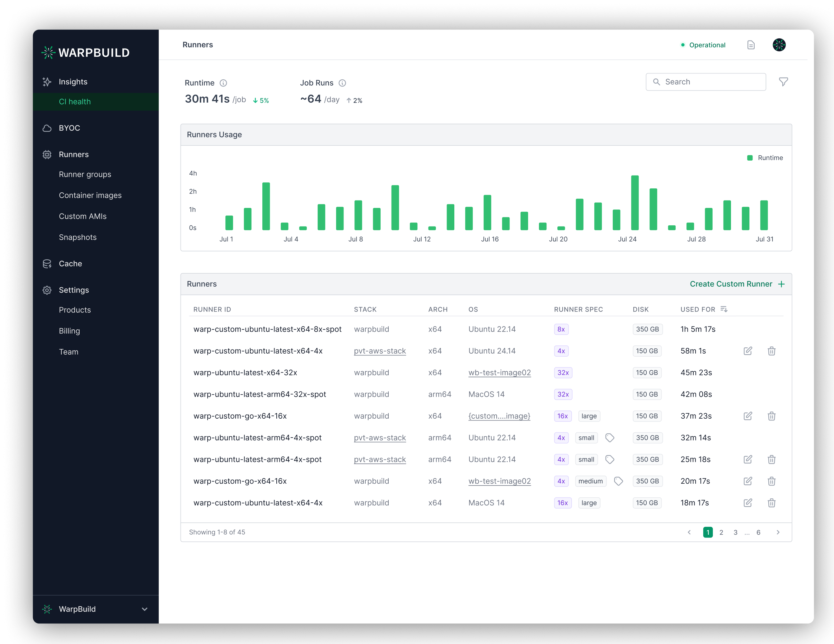Click the tag icon beside the small spec badge
Image resolution: width=834 pixels, height=644 pixels.
(x=610, y=438)
